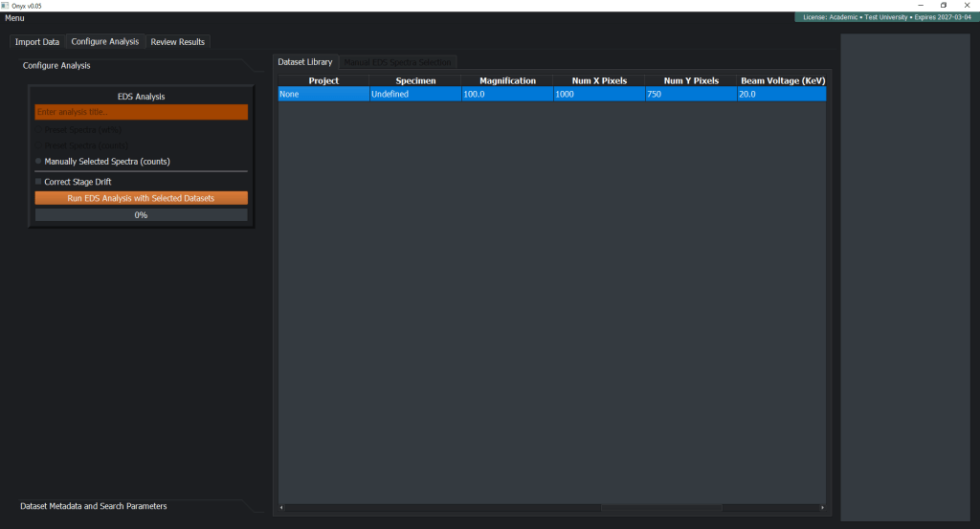The height and width of the screenshot is (529, 980).
Task: Select the 'Undefined' specimen cell
Action: pyautogui.click(x=415, y=95)
